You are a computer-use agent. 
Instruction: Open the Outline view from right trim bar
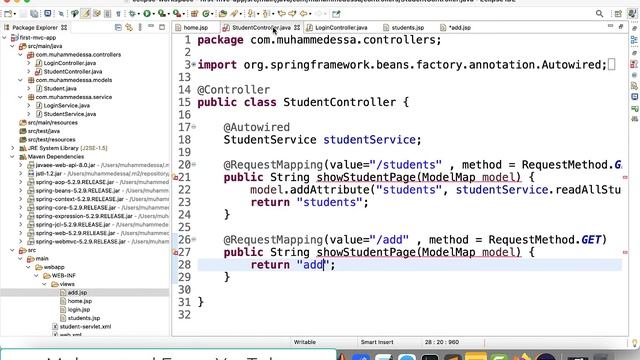634,40
